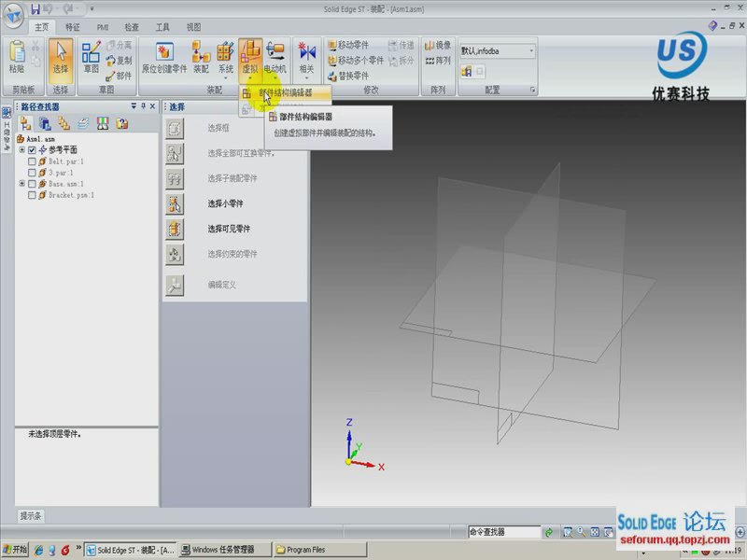747x560 pixels.
Task: Close the 路径查找器 panel
Action: pos(152,106)
